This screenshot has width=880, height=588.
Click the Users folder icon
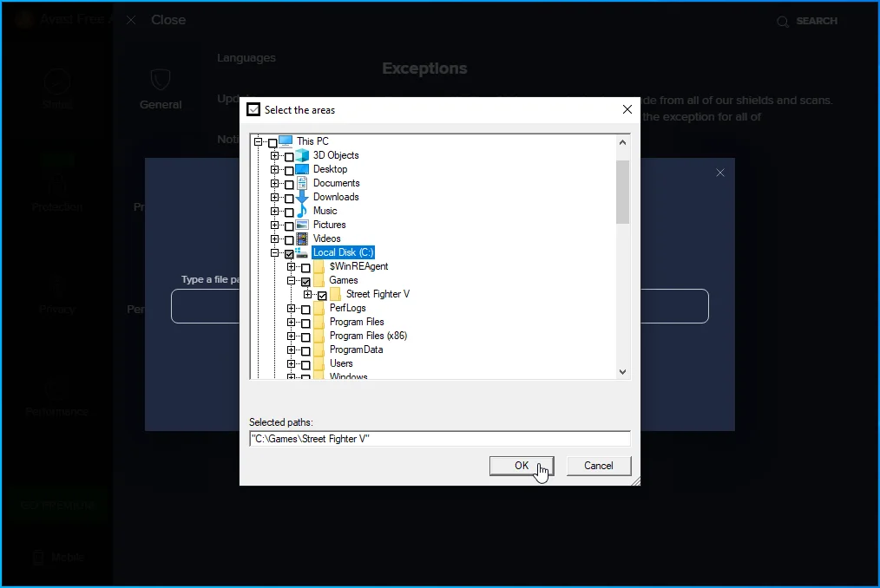point(319,363)
